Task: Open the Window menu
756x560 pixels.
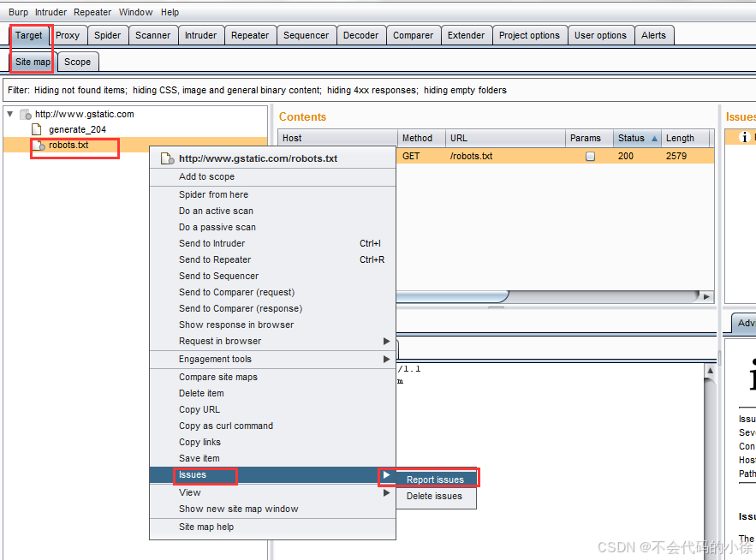Action: [x=135, y=12]
